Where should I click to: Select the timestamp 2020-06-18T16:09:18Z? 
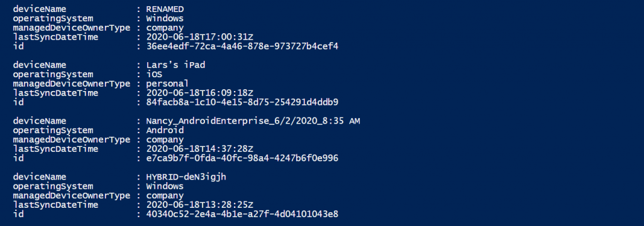click(x=199, y=93)
